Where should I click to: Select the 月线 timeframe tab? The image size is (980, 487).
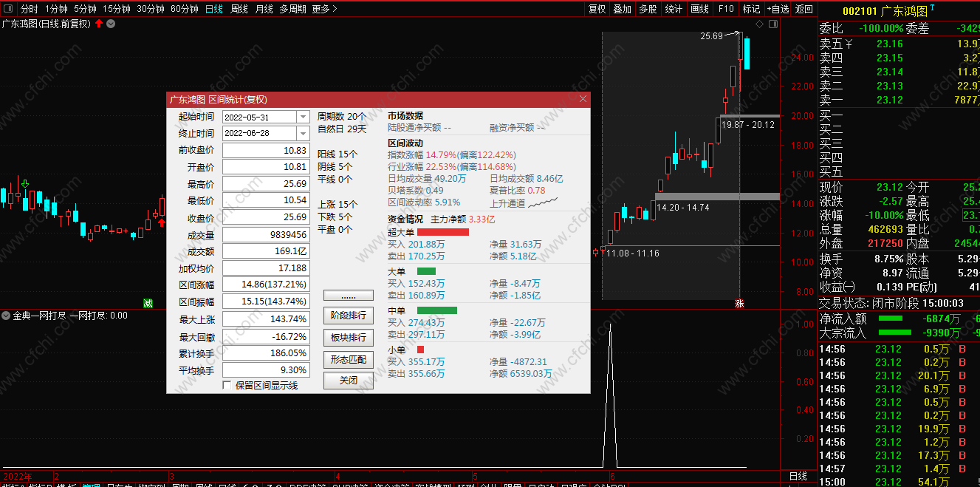264,9
